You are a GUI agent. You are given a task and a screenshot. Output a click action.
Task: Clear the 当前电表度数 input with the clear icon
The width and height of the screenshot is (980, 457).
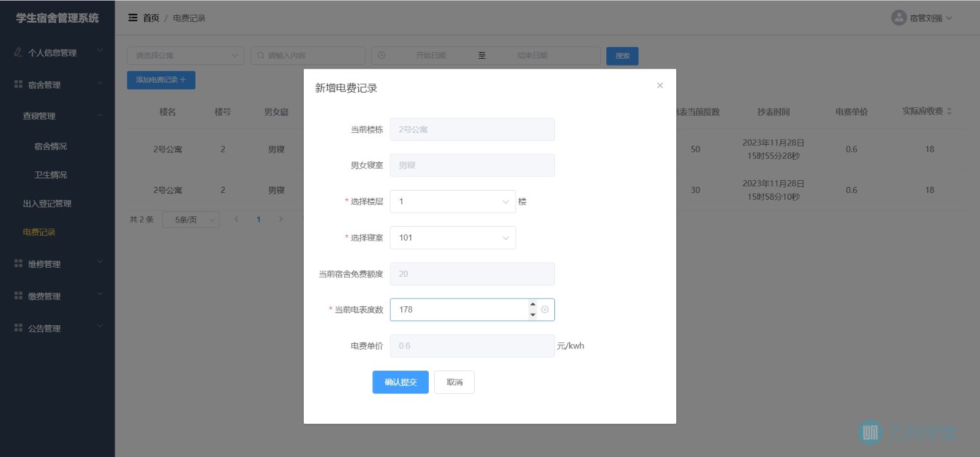545,309
